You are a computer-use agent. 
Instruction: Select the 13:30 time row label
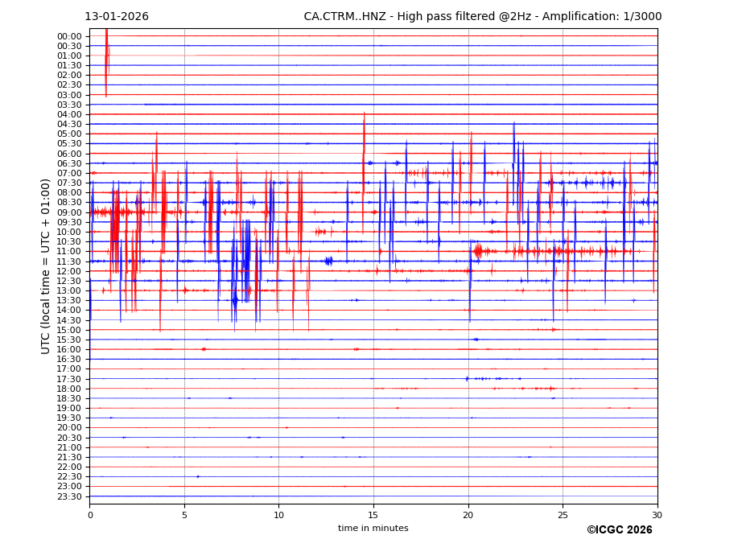69,301
